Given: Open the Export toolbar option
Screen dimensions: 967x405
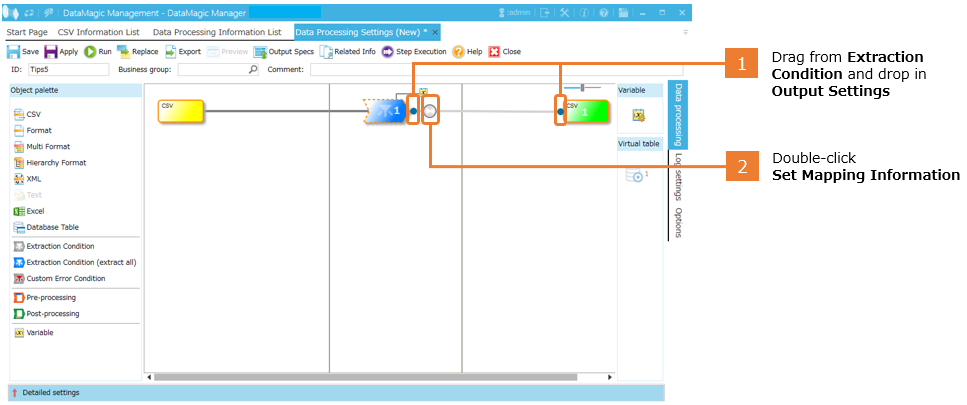Looking at the screenshot, I should pos(183,51).
